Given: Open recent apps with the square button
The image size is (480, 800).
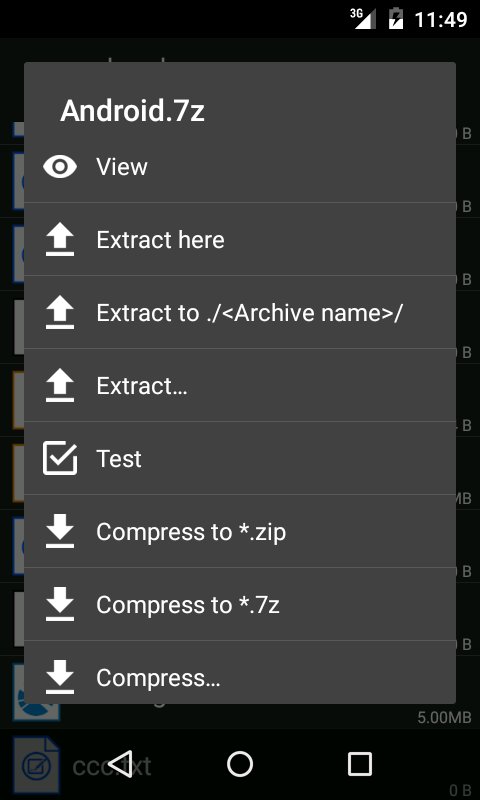Looking at the screenshot, I should (x=359, y=764).
